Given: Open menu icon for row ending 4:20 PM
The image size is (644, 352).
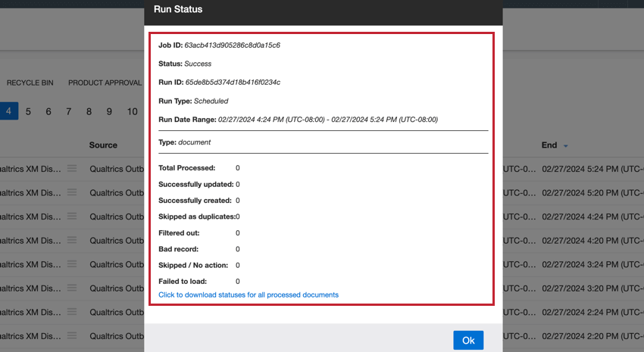Looking at the screenshot, I should [x=71, y=241].
